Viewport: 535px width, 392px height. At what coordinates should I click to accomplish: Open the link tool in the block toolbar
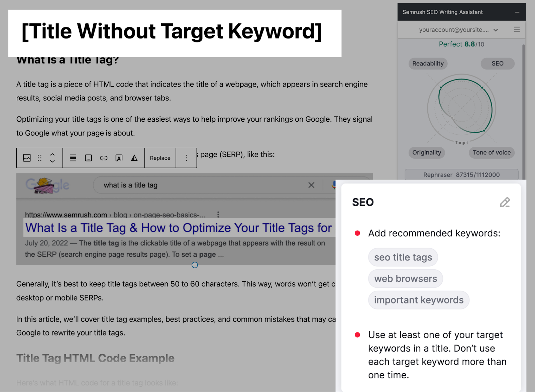104,158
